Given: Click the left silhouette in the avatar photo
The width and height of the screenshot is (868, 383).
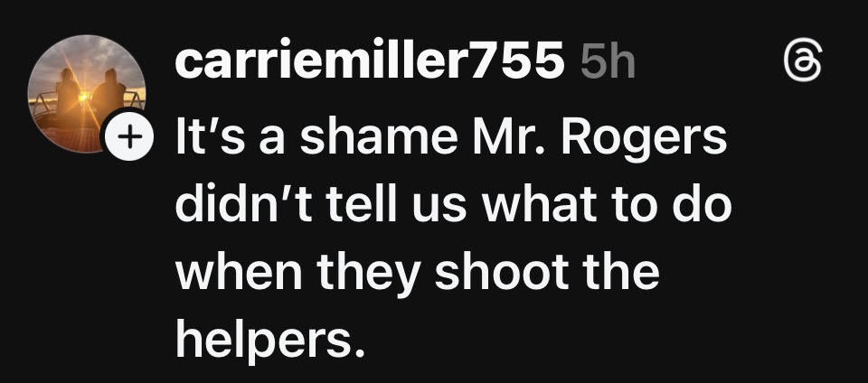Looking at the screenshot, I should click(x=68, y=94).
